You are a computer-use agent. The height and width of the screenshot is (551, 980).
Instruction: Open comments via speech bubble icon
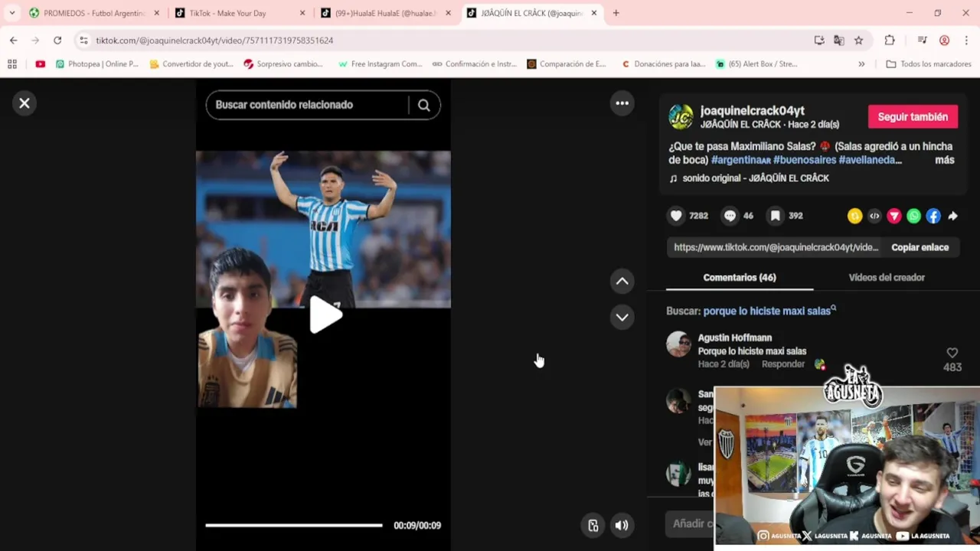pyautogui.click(x=730, y=216)
